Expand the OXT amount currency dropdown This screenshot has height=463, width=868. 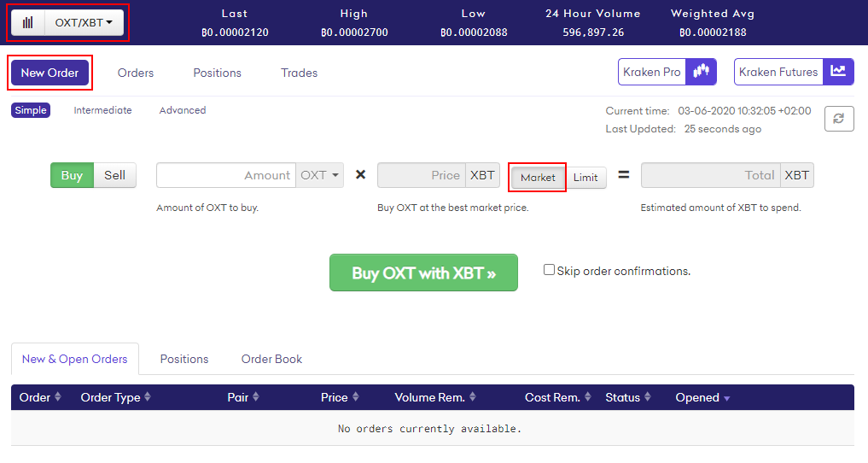[319, 176]
